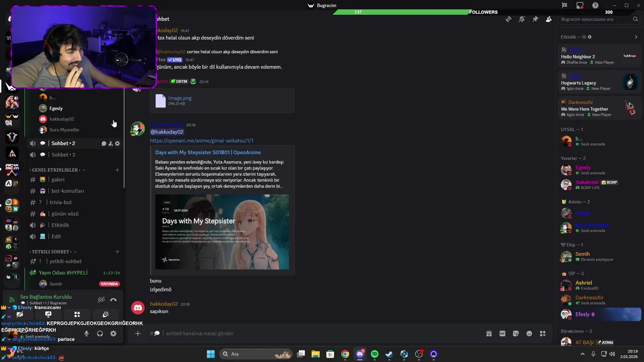
Task: Open Steam from the Windows taskbar
Action: [389, 354]
